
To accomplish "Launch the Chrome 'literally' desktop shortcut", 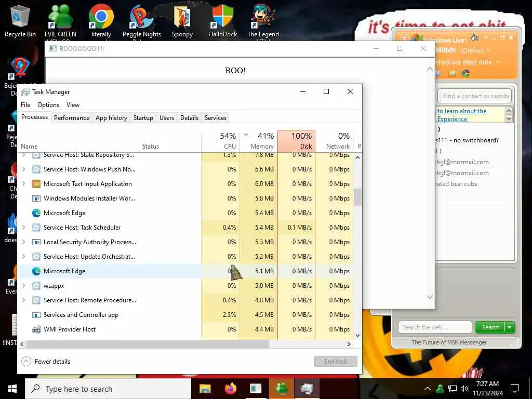I will pyautogui.click(x=101, y=21).
